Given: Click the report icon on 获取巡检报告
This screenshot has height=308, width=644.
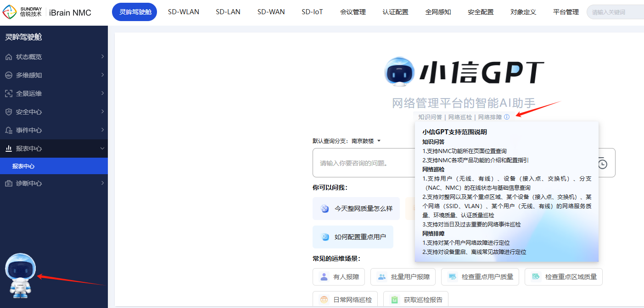Looking at the screenshot, I should point(395,300).
